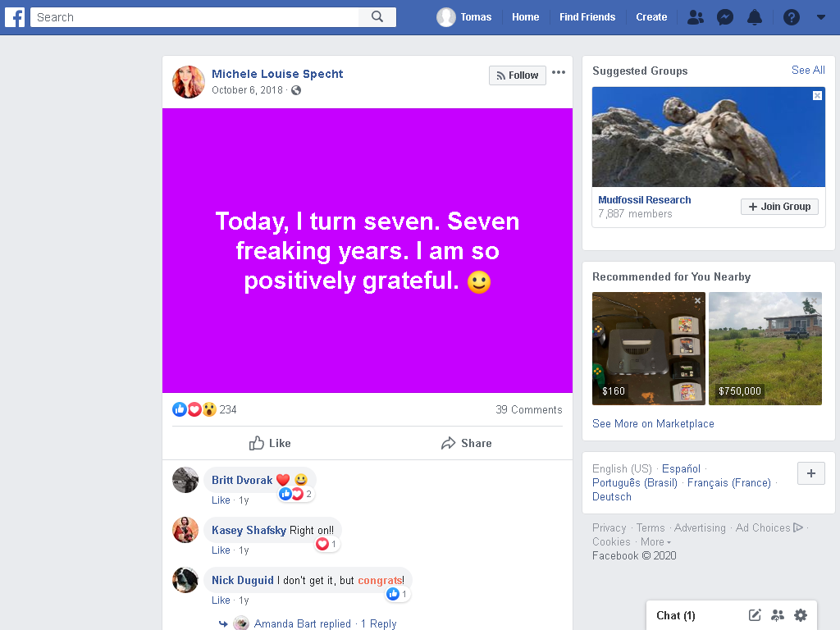Open Cookies footer link
840x630 pixels.
(611, 541)
